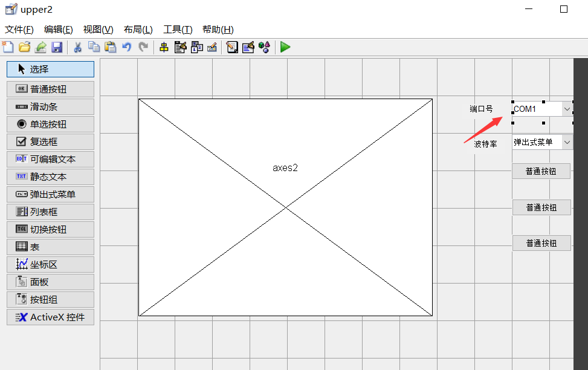This screenshot has height=370, width=588.
Task: Select the 普通按钮 just below the 弹出式菜单 popup
Action: (541, 171)
